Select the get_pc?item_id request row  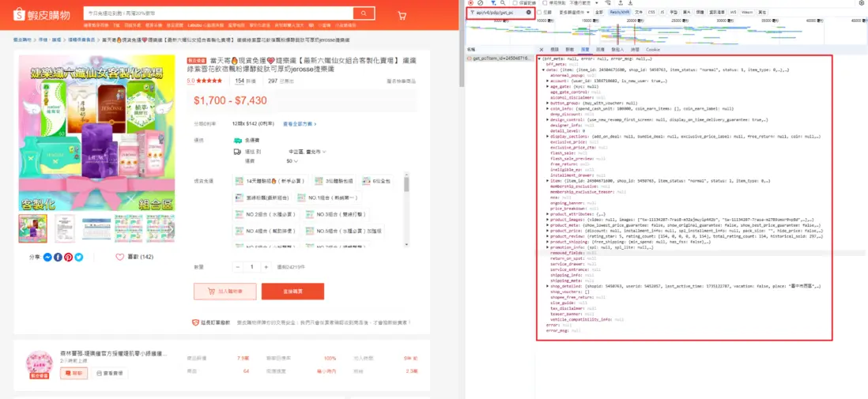pyautogui.click(x=500, y=58)
